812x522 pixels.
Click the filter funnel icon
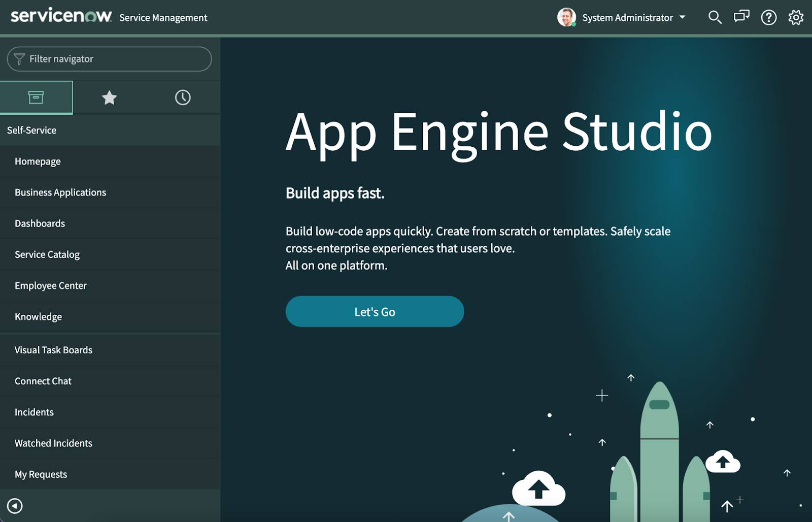(19, 59)
